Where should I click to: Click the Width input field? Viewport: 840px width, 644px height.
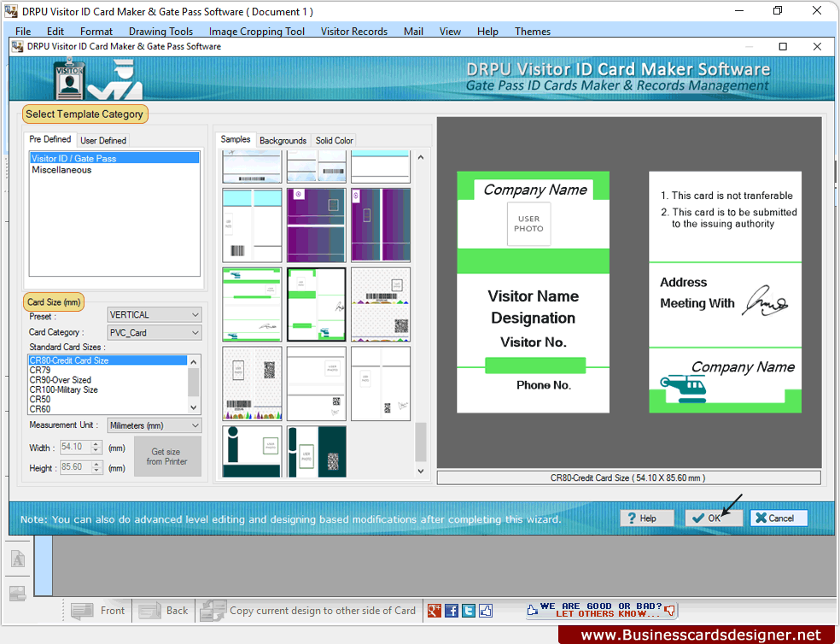(75, 447)
